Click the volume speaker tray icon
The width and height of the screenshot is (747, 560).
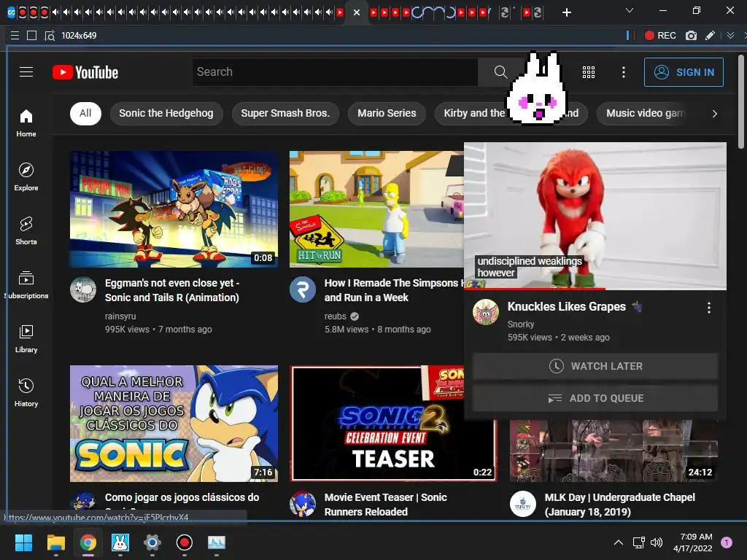coord(657,542)
